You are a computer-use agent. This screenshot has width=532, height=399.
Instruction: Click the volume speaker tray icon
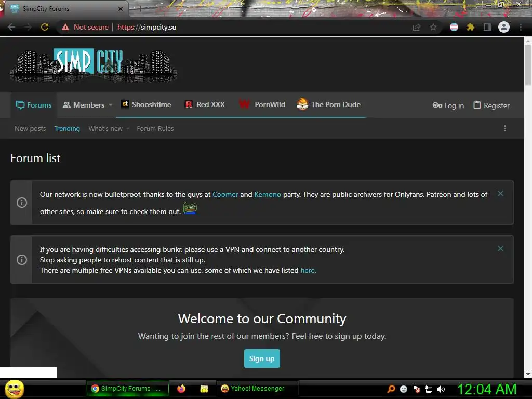click(441, 389)
